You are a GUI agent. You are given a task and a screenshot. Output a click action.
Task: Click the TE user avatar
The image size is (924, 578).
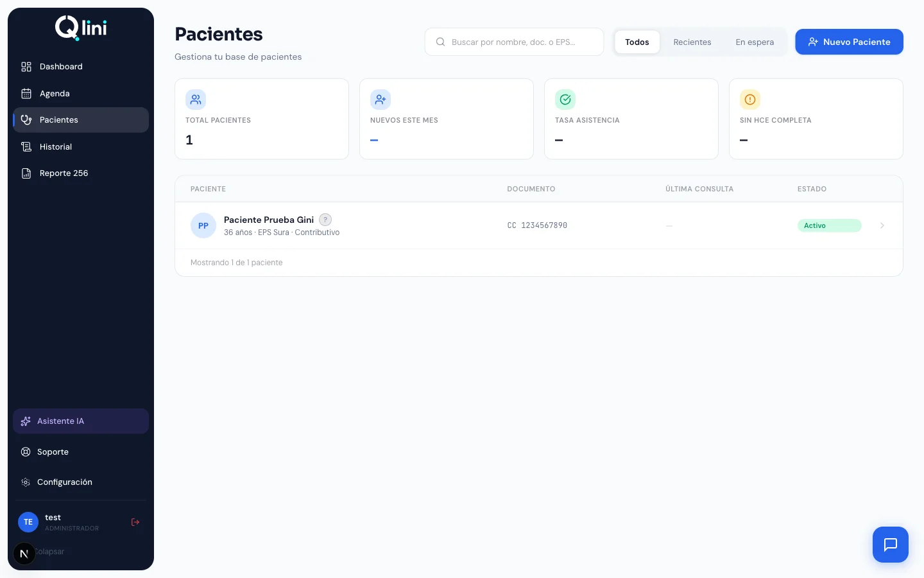(28, 522)
